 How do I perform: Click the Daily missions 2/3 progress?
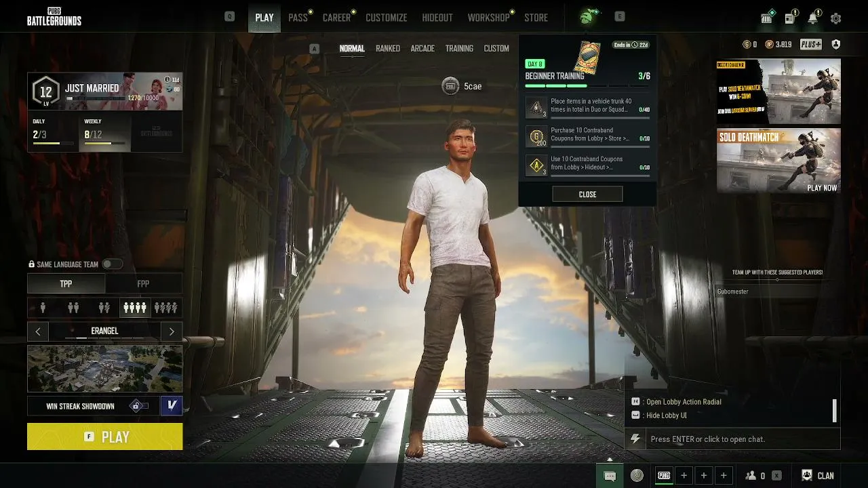pos(53,132)
